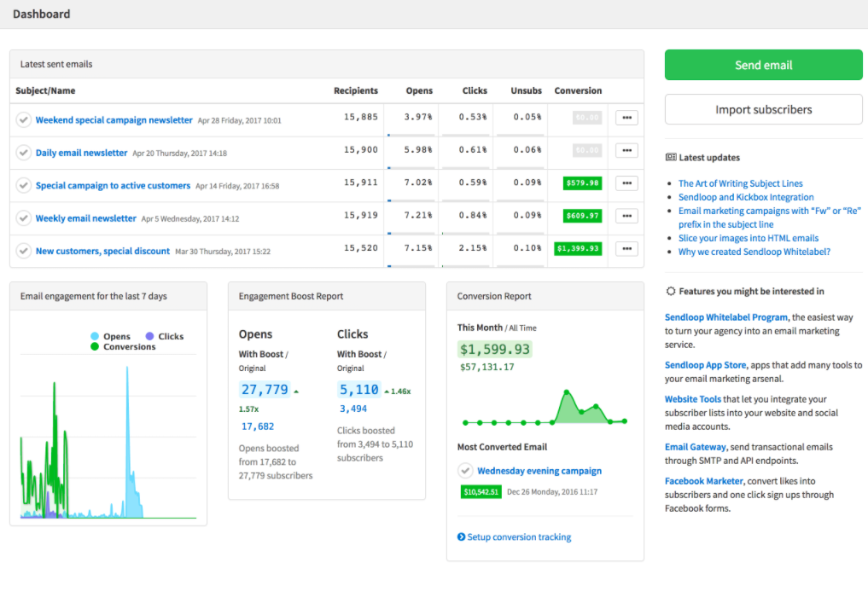Open the Daily email newsletter link
868x609 pixels.
pyautogui.click(x=81, y=153)
